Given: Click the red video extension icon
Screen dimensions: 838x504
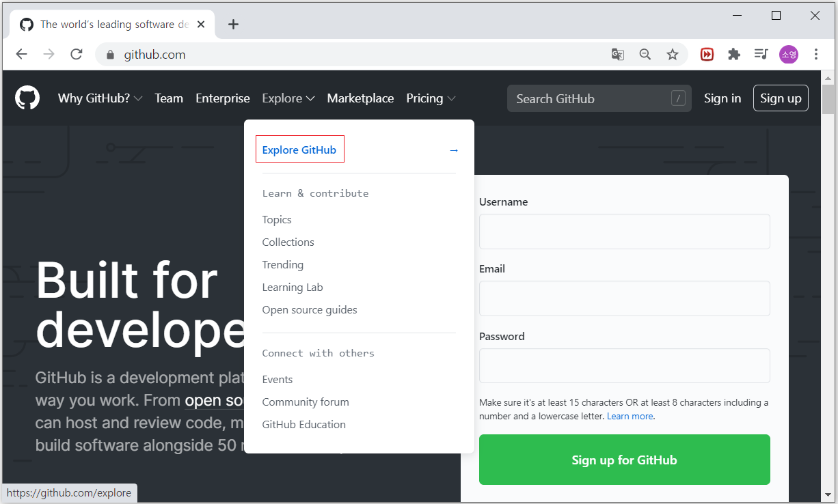Looking at the screenshot, I should 707,55.
